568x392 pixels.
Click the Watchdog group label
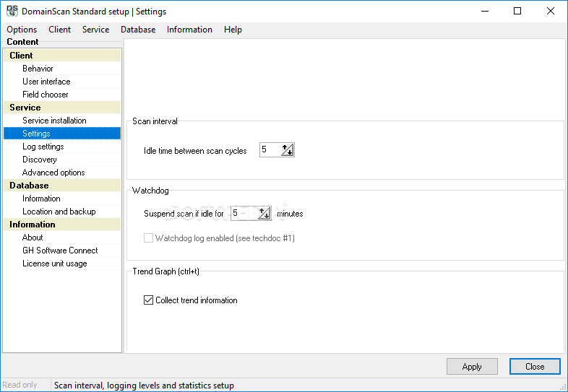point(150,191)
